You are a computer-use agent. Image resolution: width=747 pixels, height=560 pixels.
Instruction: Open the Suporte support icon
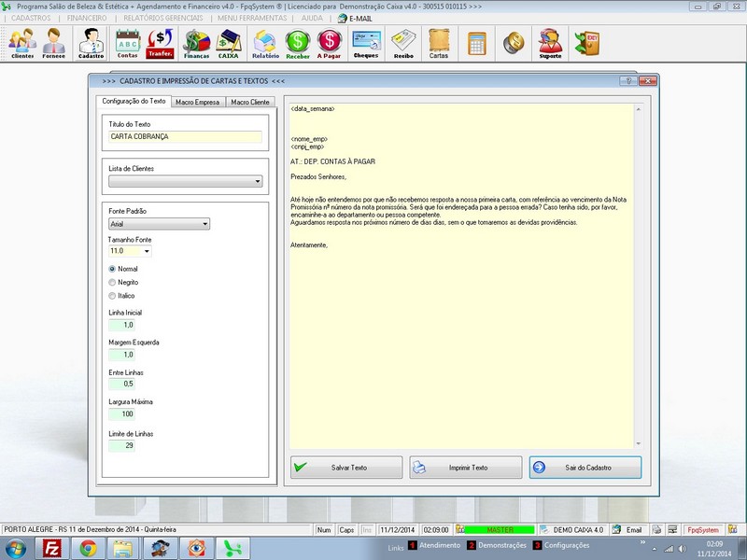(x=550, y=43)
